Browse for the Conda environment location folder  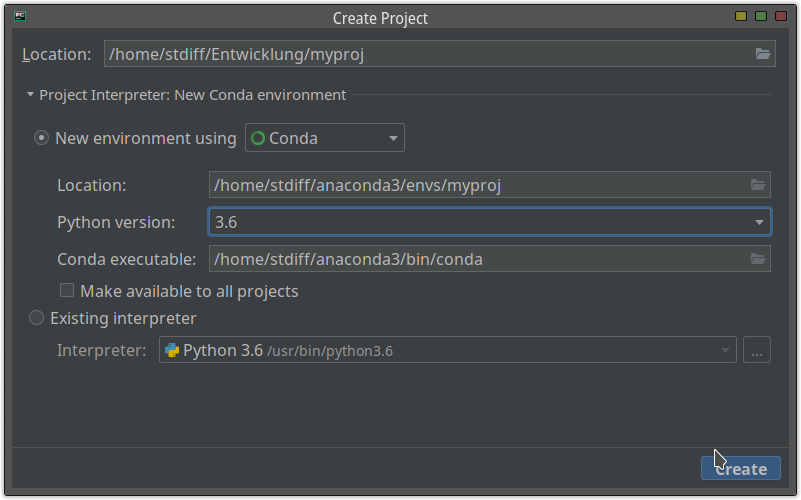click(x=758, y=184)
